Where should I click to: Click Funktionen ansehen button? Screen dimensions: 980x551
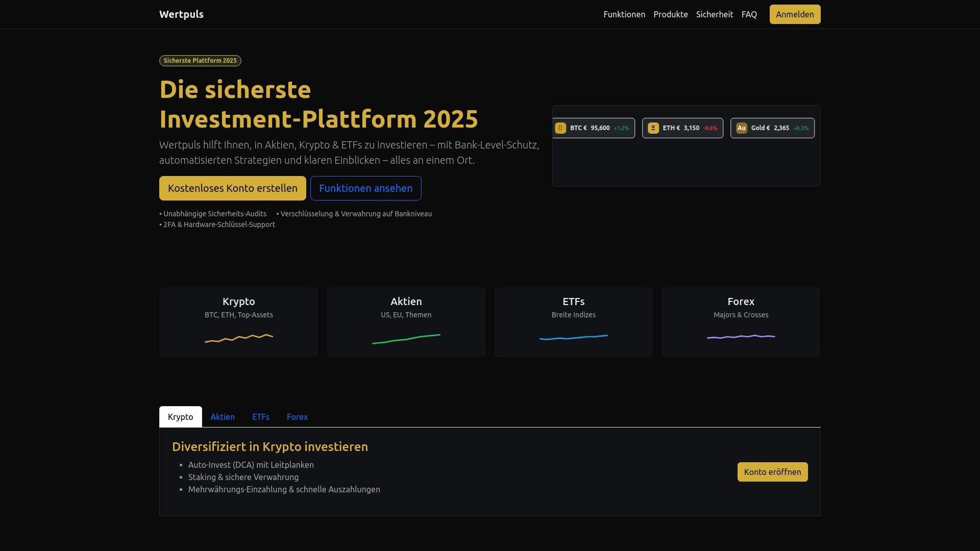(365, 188)
